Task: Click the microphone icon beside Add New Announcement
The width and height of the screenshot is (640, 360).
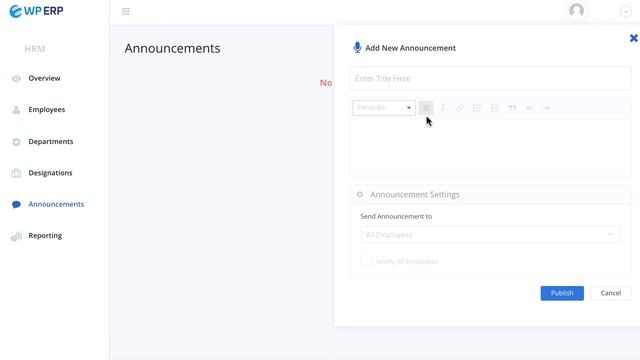Action: 357,47
